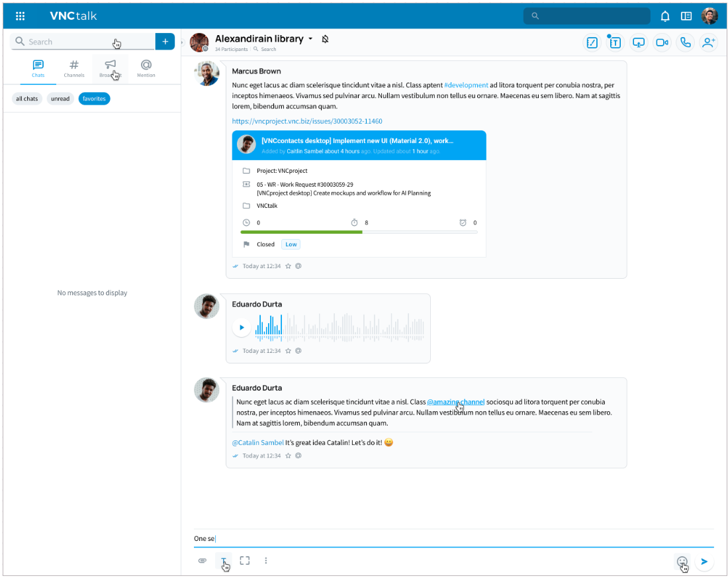Select the "all chats" filter chip
Image resolution: width=728 pixels, height=578 pixels.
(27, 99)
